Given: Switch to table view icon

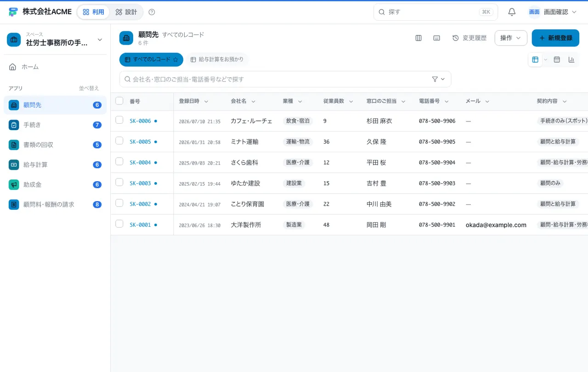Looking at the screenshot, I should pyautogui.click(x=535, y=60).
